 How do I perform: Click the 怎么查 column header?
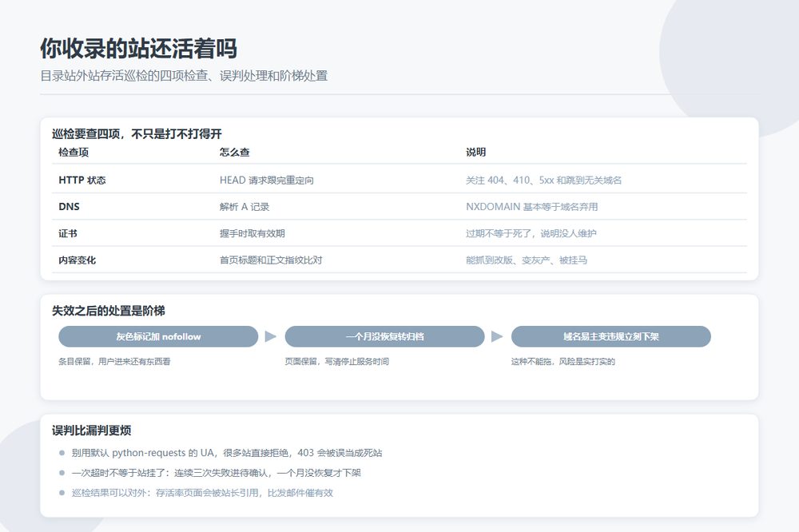(234, 152)
